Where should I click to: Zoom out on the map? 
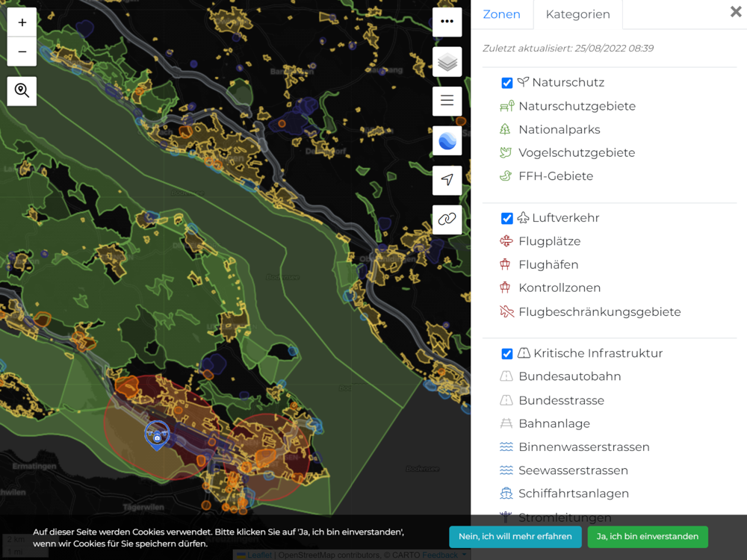pos(22,52)
